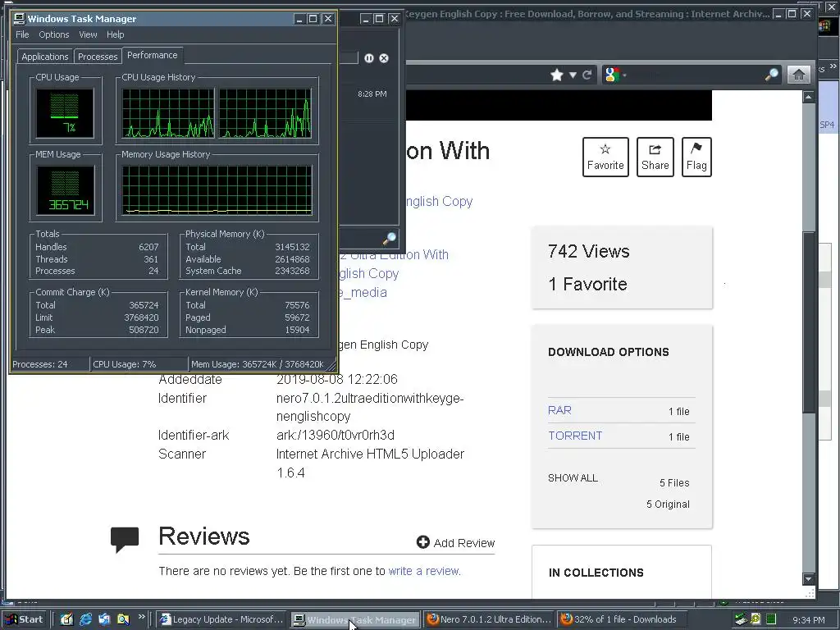Click the plus icon beside Add Review

tap(423, 543)
